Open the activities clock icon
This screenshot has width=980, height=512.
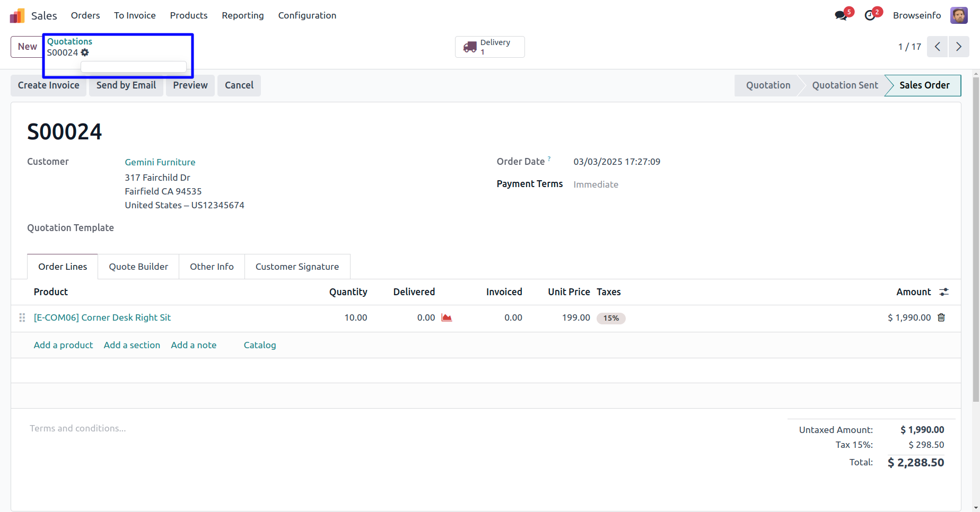(870, 16)
